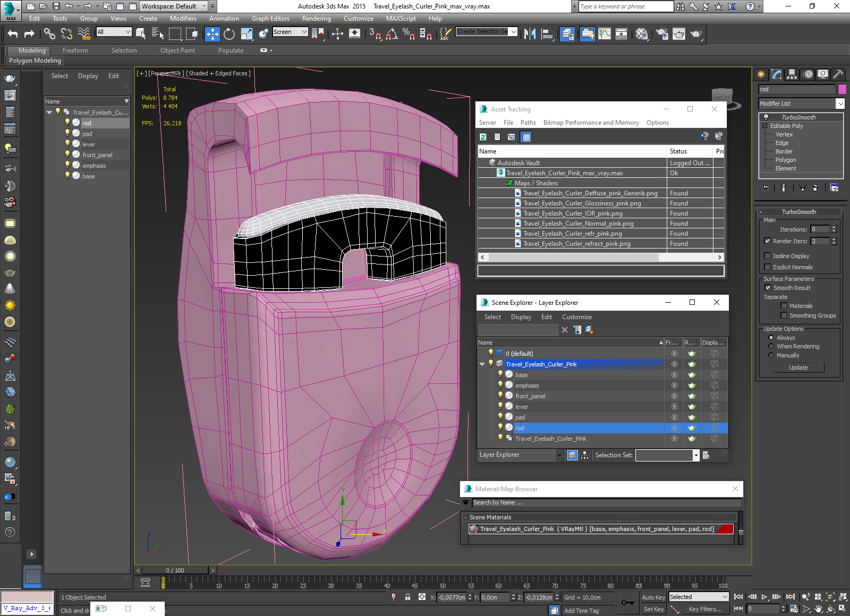This screenshot has height=616, width=850.
Task: Click the Polygon Modeling panel label
Action: (x=35, y=61)
